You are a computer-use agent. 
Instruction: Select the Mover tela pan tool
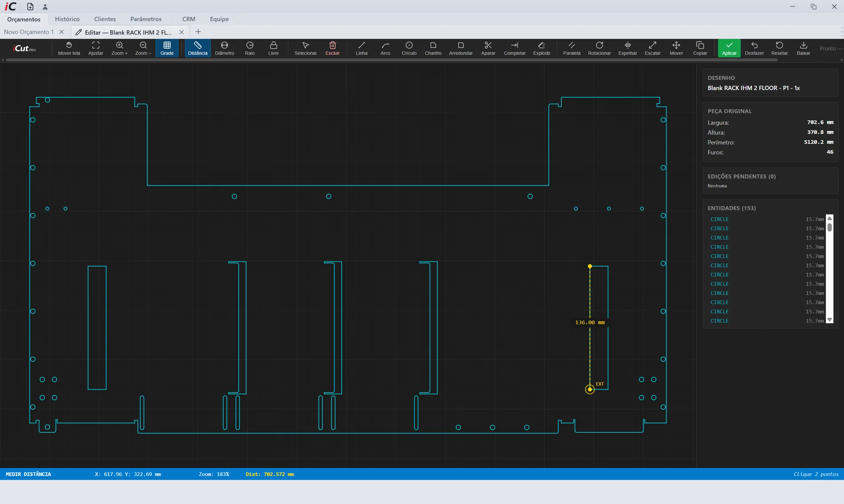point(69,48)
